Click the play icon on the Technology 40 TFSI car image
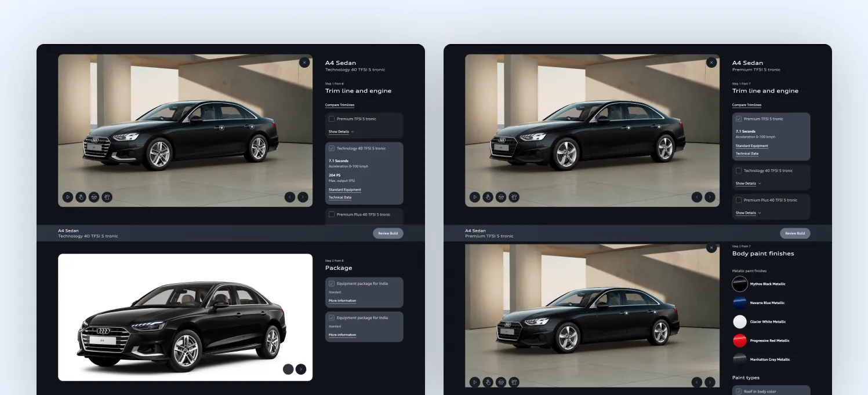868x395 pixels. point(68,197)
